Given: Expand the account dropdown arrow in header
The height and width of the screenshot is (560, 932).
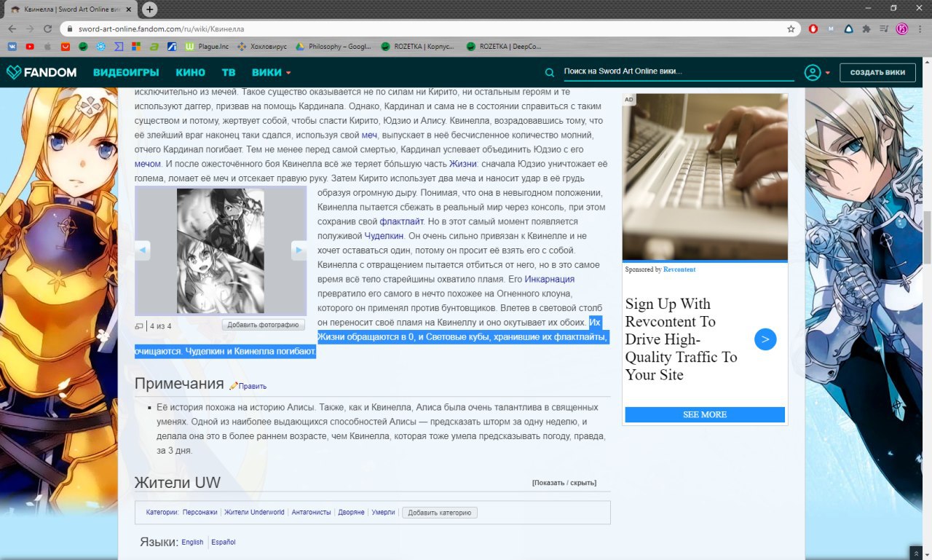Looking at the screenshot, I should coord(828,73).
